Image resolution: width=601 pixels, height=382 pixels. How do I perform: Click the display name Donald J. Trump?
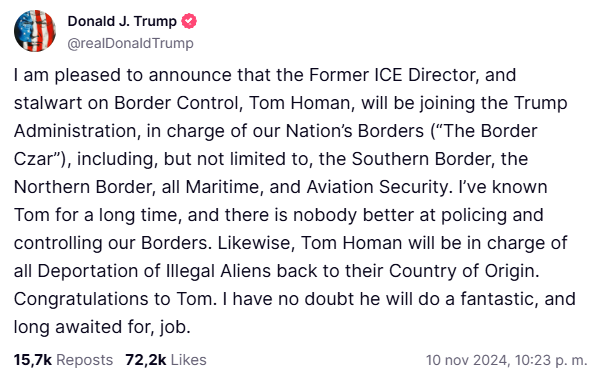click(x=122, y=21)
